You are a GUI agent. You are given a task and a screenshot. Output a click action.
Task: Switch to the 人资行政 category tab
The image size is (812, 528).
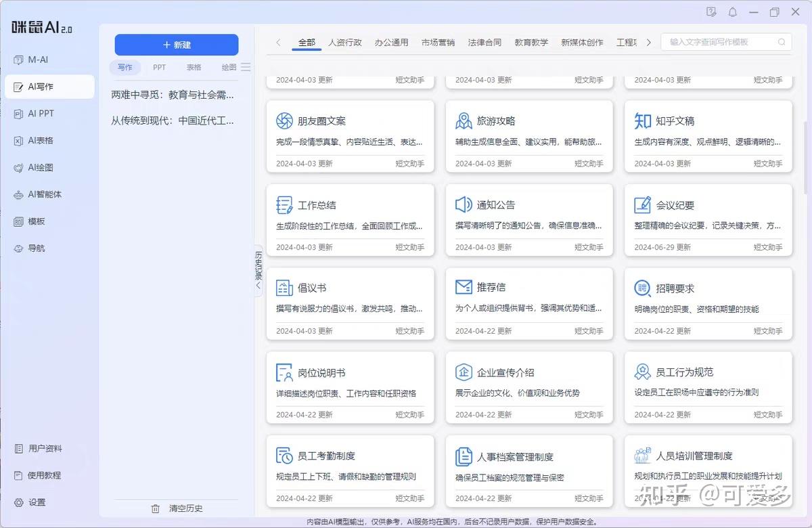click(347, 42)
